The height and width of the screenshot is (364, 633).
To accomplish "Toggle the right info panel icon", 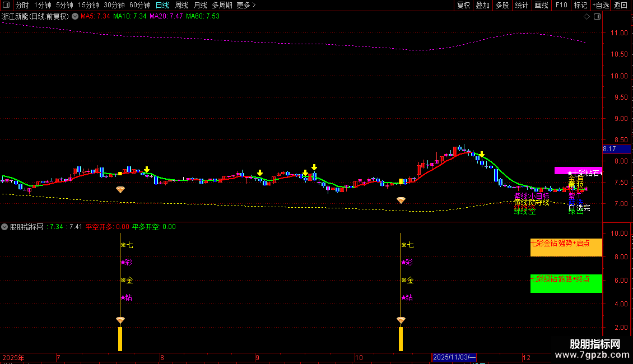I will 597,17.
